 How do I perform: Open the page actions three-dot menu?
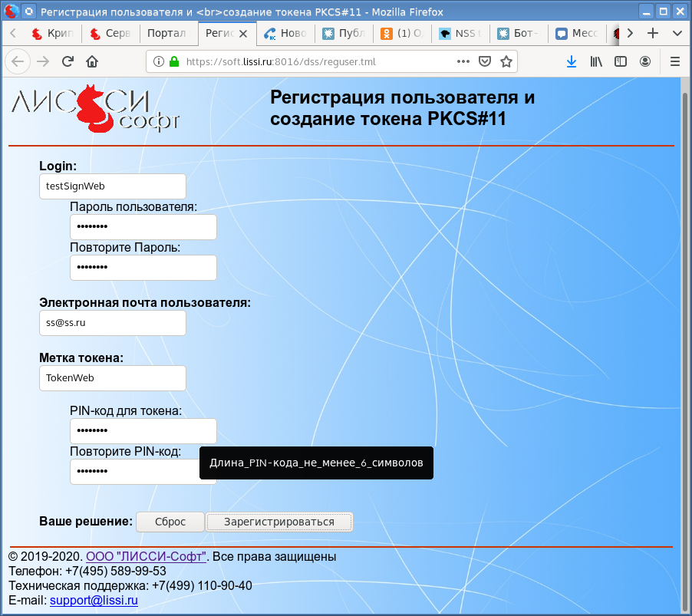coord(463,61)
